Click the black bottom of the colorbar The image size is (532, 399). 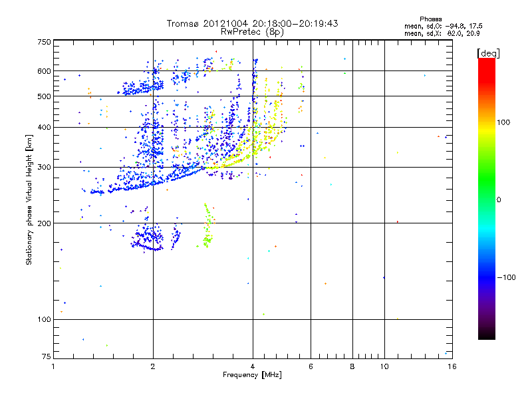point(487,334)
